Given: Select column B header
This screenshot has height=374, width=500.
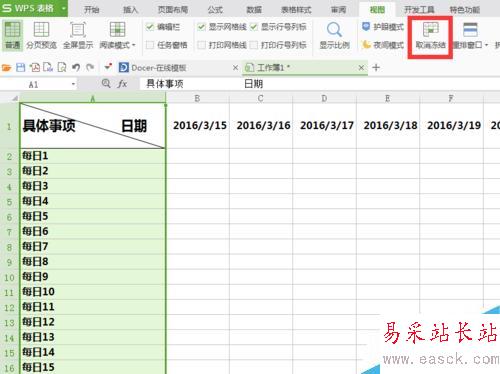Looking at the screenshot, I should [197, 98].
